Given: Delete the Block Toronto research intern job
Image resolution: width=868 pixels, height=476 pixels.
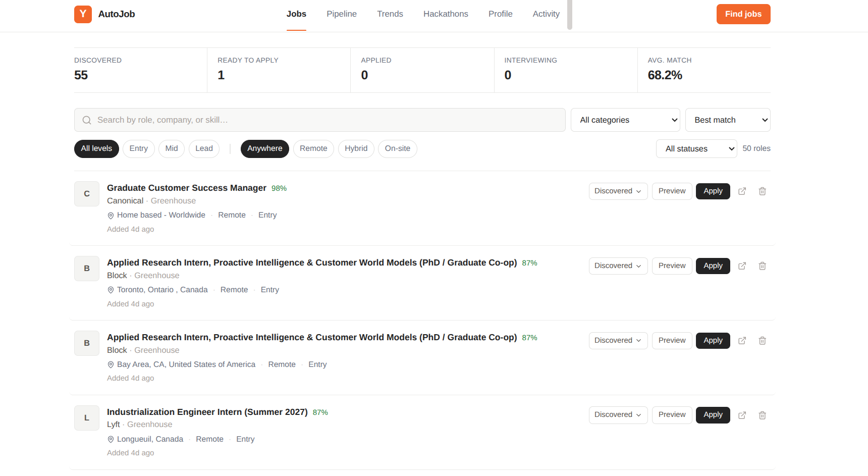Looking at the screenshot, I should 762,266.
